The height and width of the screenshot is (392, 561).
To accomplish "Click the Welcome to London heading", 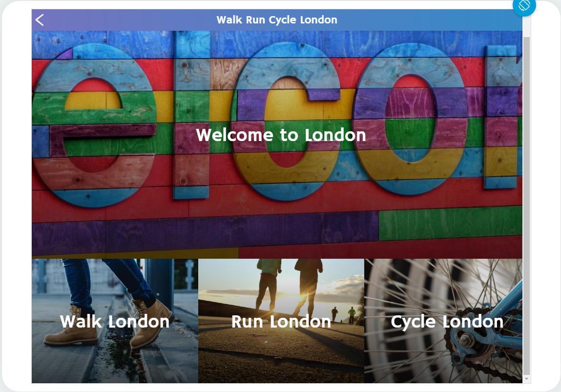I will pyautogui.click(x=281, y=135).
